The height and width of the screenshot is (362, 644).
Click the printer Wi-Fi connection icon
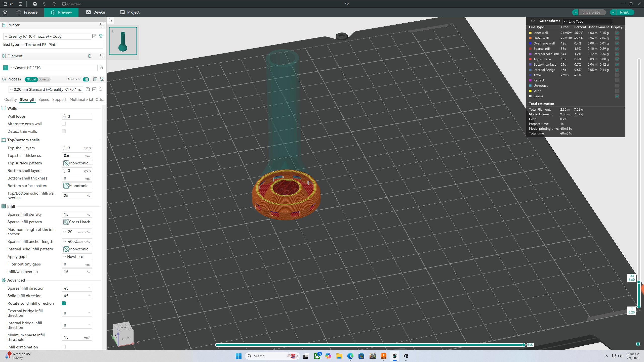[x=101, y=36]
